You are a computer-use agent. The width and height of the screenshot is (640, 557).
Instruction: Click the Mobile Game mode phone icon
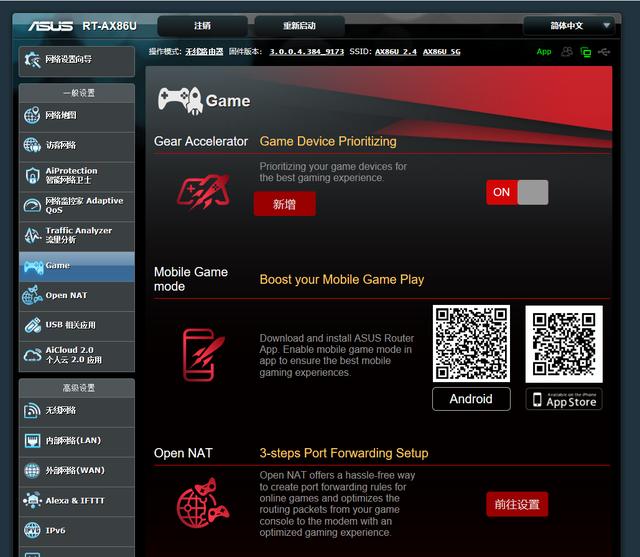(x=203, y=355)
